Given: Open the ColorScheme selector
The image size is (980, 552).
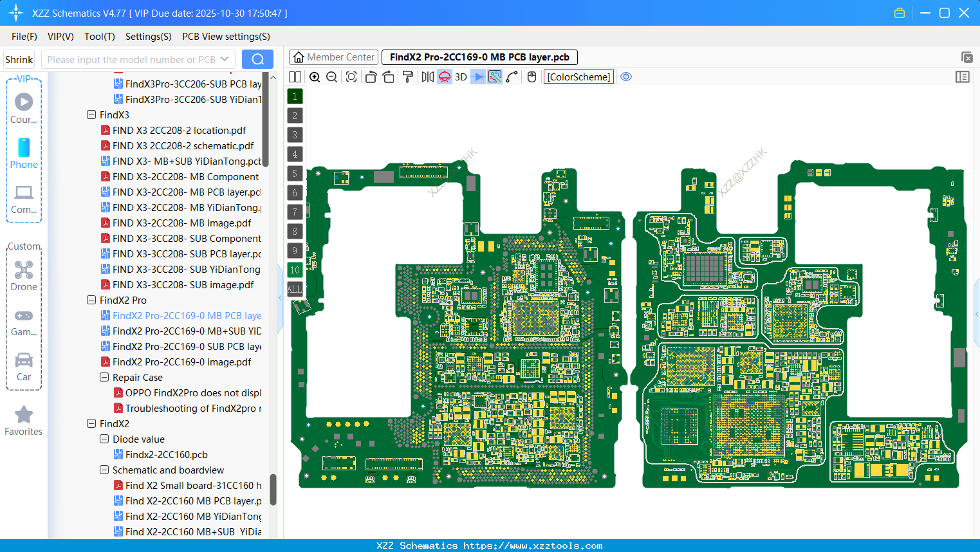Looking at the screenshot, I should click(578, 77).
